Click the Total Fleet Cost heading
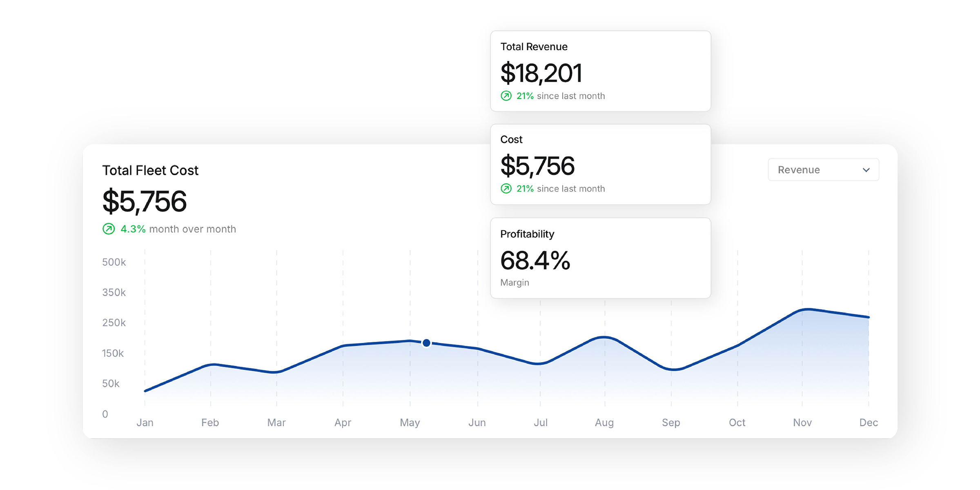Screen dimensions: 980x490 click(150, 170)
